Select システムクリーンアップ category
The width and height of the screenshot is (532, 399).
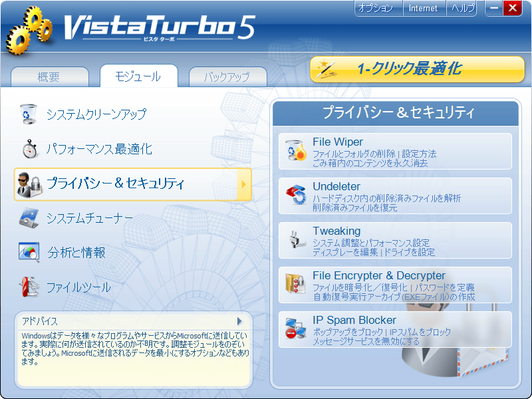pos(96,114)
